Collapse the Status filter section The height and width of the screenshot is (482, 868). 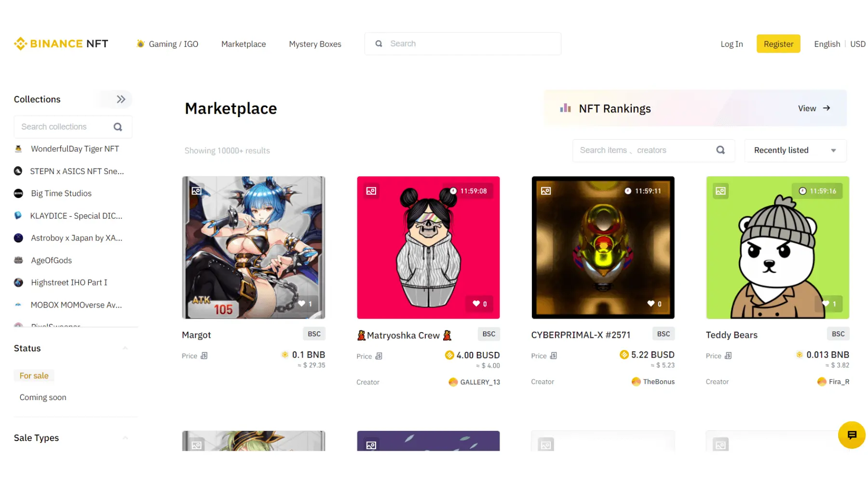pos(125,348)
